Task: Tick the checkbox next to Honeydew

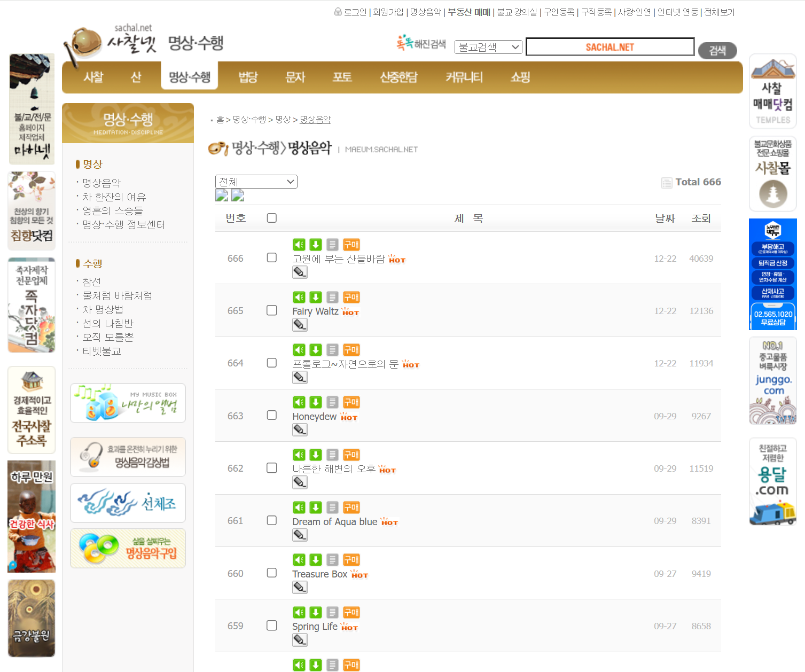Action: coord(272,415)
